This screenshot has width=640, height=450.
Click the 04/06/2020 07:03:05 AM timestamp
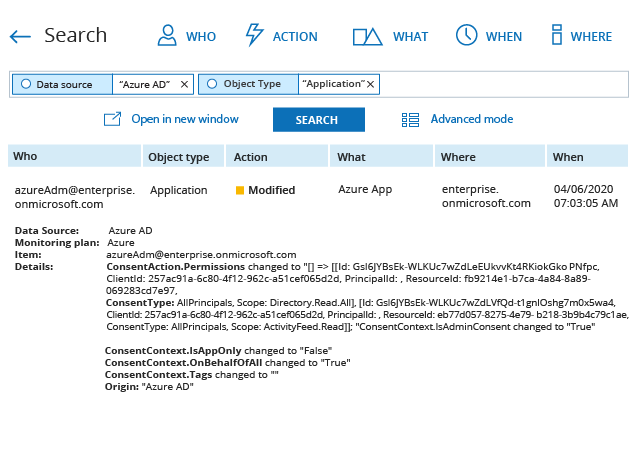586,196
